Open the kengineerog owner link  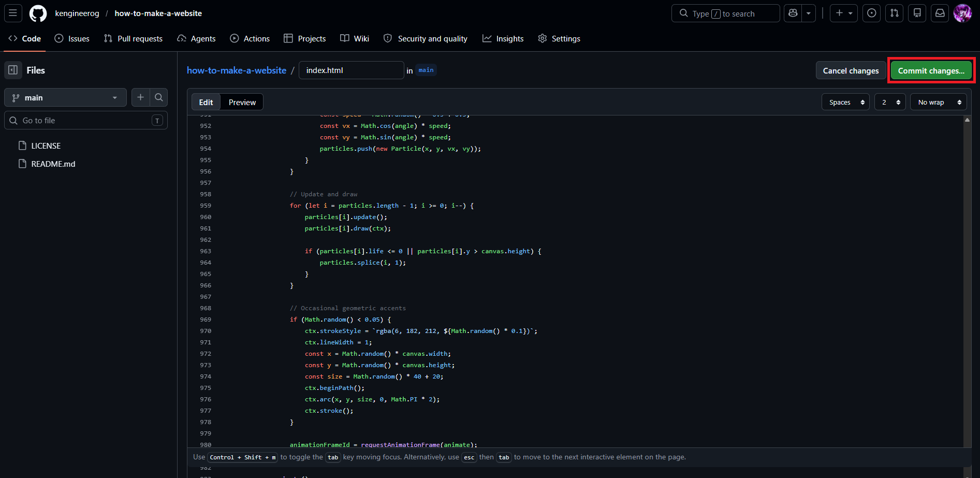(77, 13)
